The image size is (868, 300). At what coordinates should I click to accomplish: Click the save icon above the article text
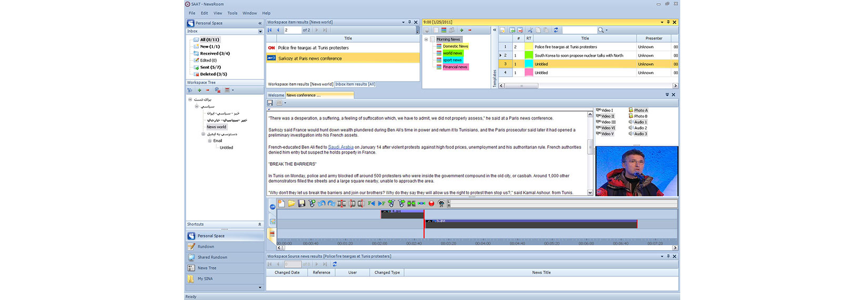pos(270,103)
